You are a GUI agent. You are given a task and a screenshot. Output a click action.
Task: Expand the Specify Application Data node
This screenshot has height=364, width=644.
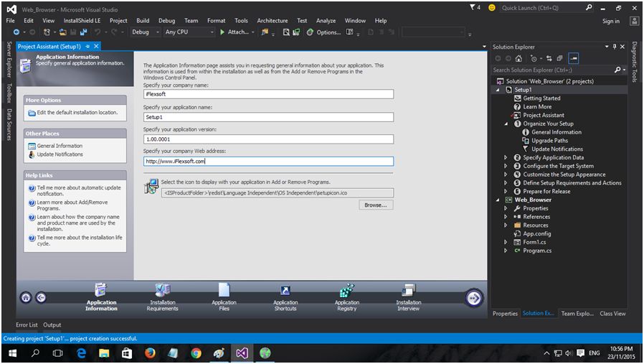pyautogui.click(x=506, y=158)
